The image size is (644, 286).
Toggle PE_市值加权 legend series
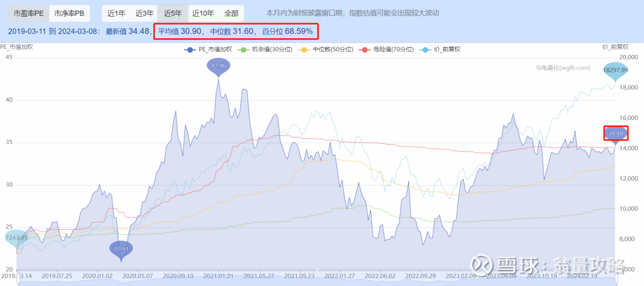(208, 49)
